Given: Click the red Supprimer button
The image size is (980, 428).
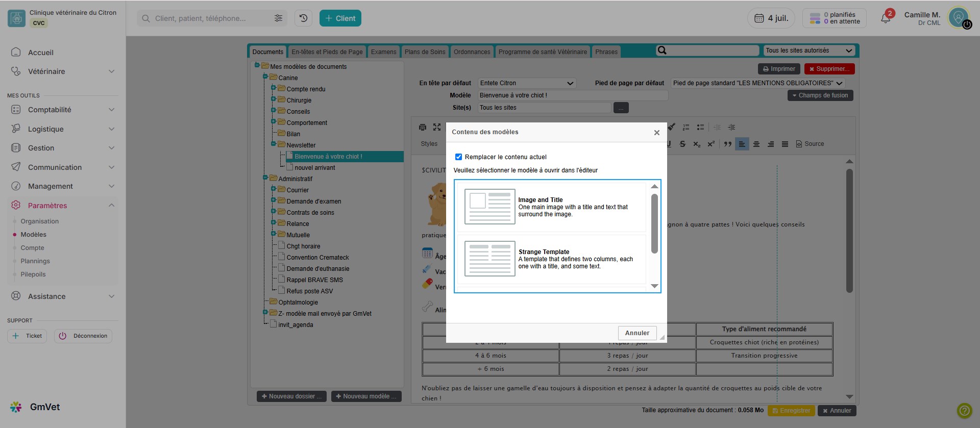Looking at the screenshot, I should tap(829, 69).
